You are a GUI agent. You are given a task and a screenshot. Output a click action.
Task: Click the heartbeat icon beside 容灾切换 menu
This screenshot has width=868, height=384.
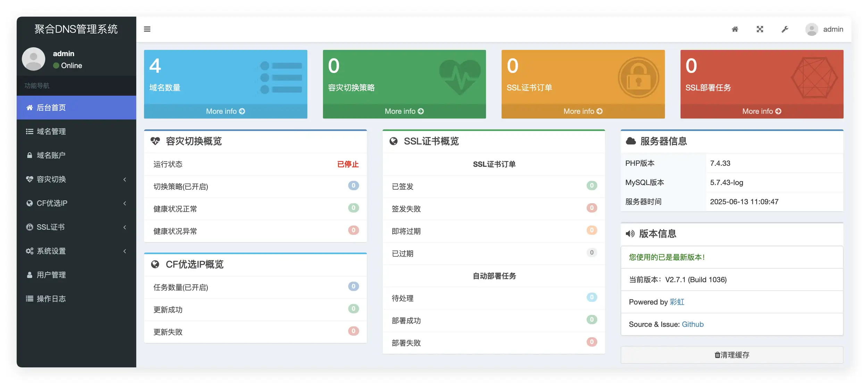point(30,179)
